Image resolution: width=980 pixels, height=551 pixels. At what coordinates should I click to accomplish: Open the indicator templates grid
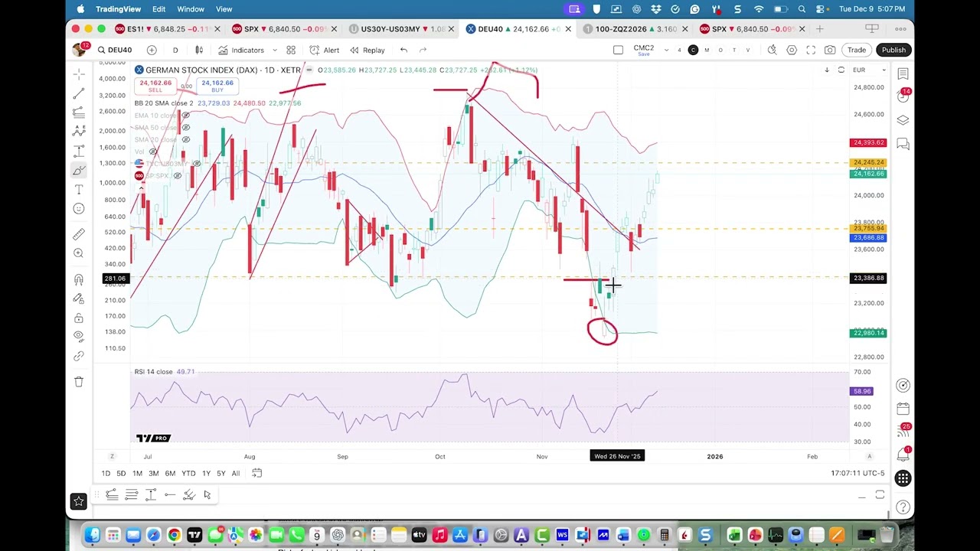pos(291,50)
